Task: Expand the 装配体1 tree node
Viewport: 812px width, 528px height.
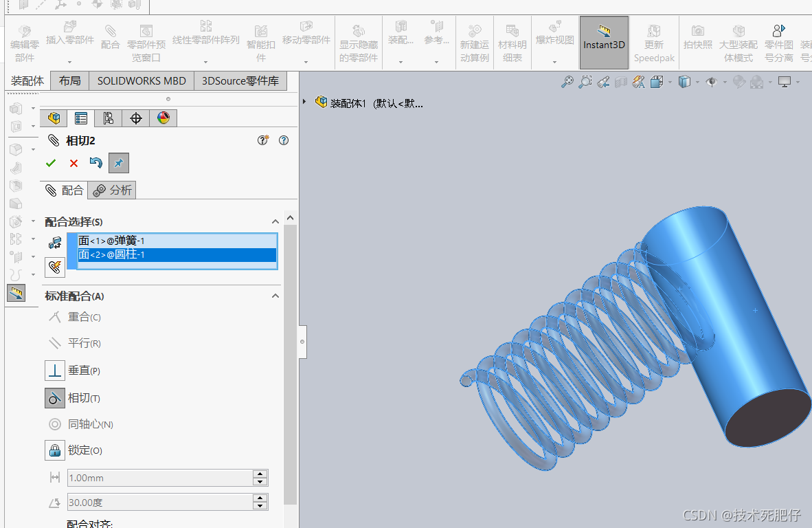Action: tap(304, 102)
